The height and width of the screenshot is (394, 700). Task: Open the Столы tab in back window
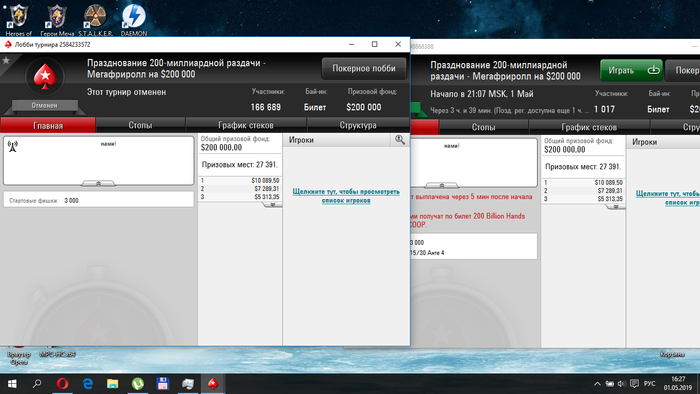[x=483, y=127]
